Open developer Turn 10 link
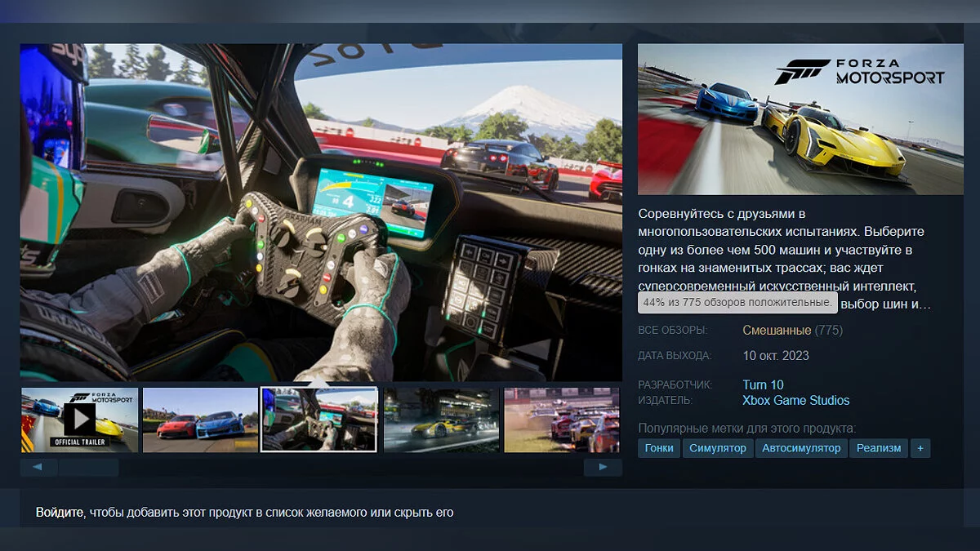 coord(763,384)
